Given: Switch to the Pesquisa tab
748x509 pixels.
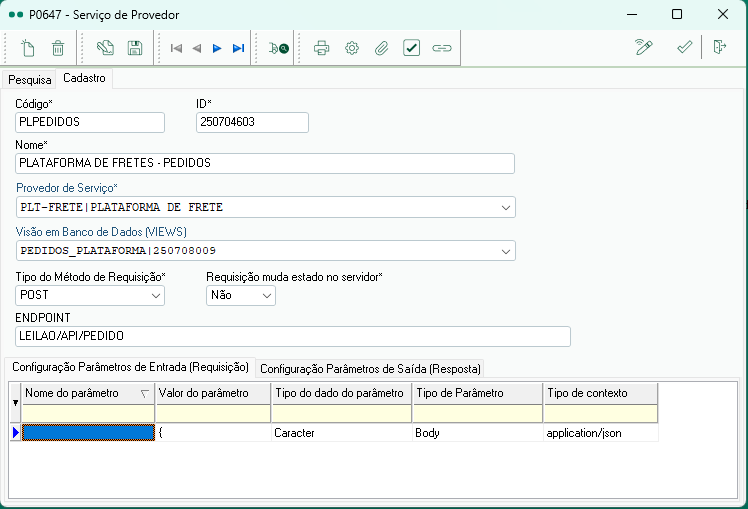Looking at the screenshot, I should (x=30, y=80).
